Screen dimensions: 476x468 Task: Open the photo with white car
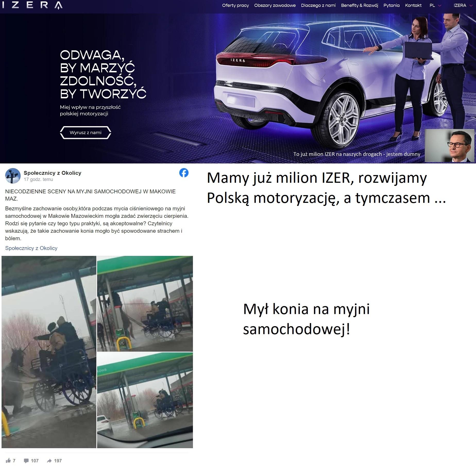(145, 400)
